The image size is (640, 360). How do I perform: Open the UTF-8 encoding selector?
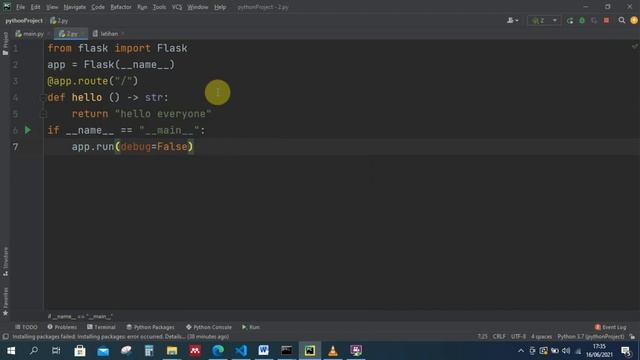click(518, 337)
